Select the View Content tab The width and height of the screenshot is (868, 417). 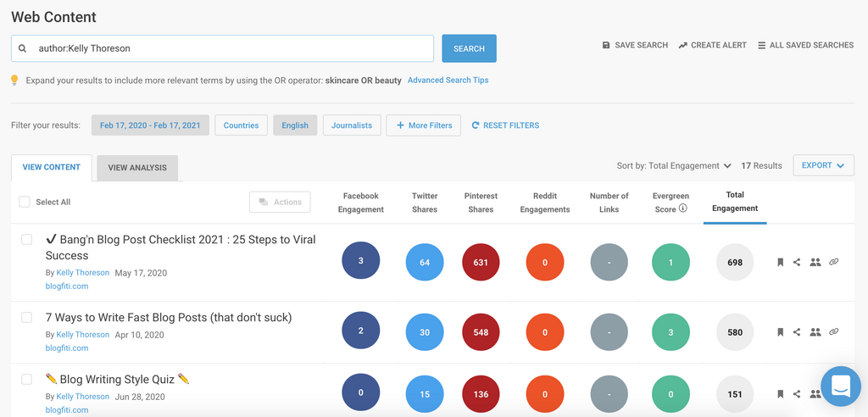point(52,168)
